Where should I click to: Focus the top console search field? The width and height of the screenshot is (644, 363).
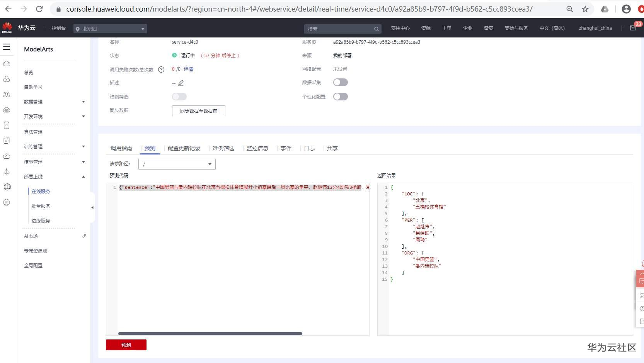coord(342,29)
